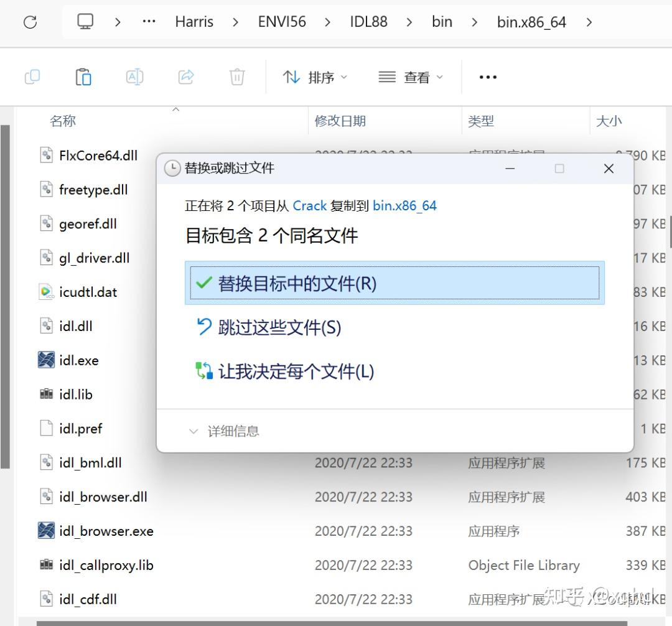
Task: Click the Paste icon in the toolbar
Action: (83, 76)
